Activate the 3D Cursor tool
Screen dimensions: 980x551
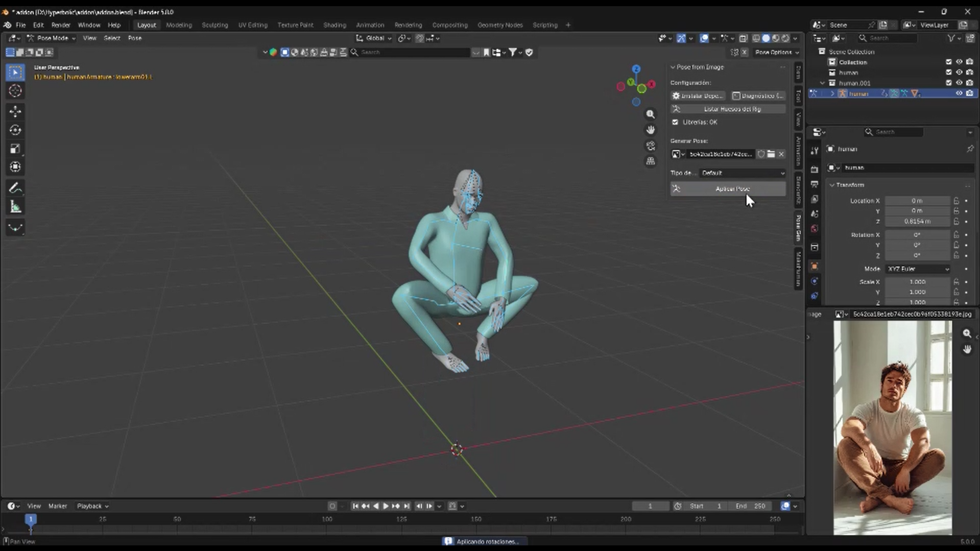click(15, 91)
